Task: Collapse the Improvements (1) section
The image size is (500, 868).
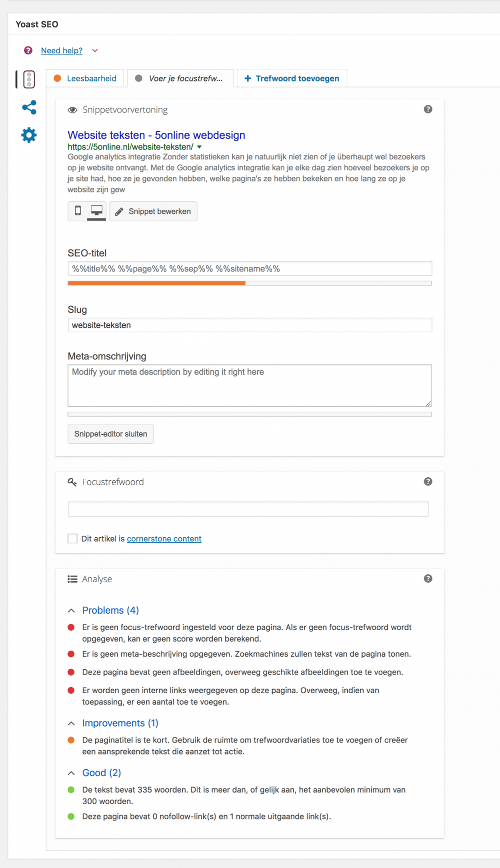Action: pyautogui.click(x=71, y=724)
